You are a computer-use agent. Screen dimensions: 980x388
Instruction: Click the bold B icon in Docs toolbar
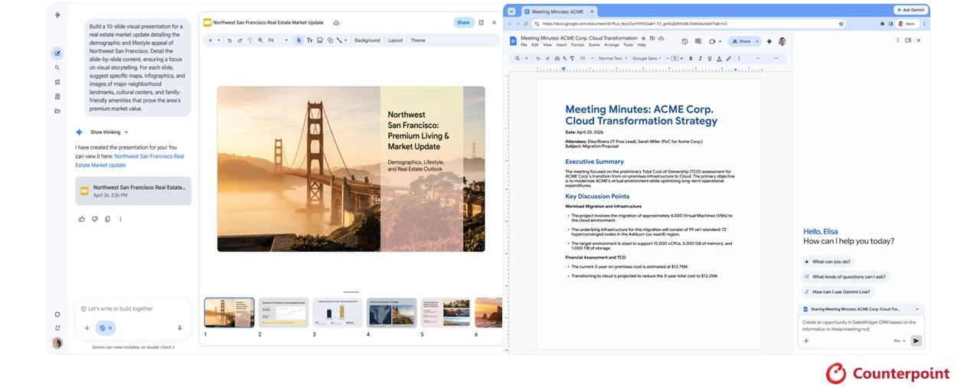coord(691,58)
